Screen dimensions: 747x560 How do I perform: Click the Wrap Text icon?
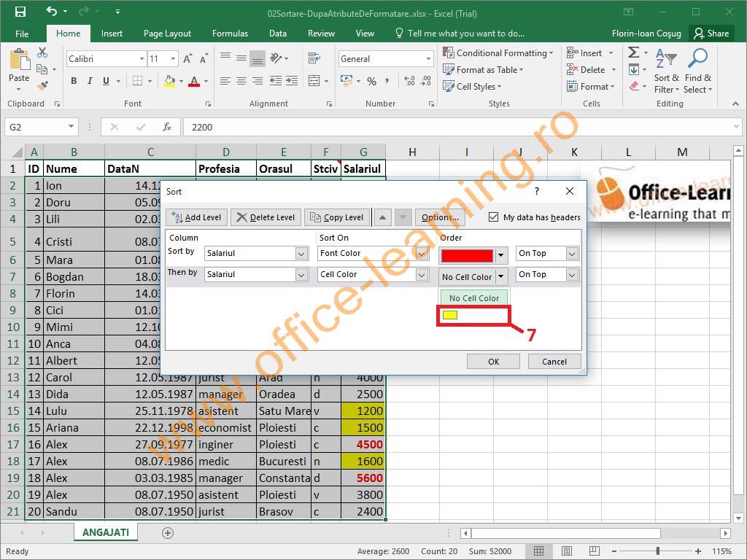coord(314,58)
